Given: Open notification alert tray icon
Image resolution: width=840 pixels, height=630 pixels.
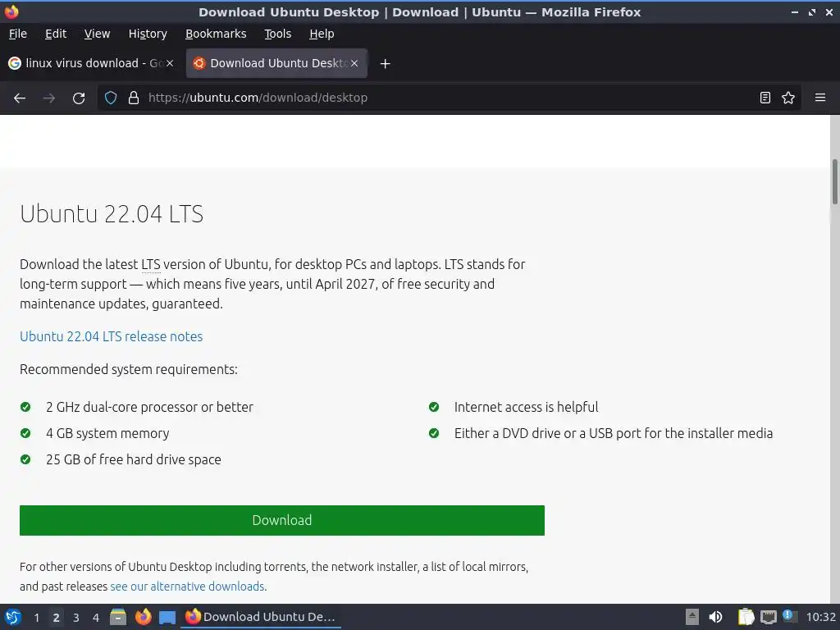Looking at the screenshot, I should point(788,615).
